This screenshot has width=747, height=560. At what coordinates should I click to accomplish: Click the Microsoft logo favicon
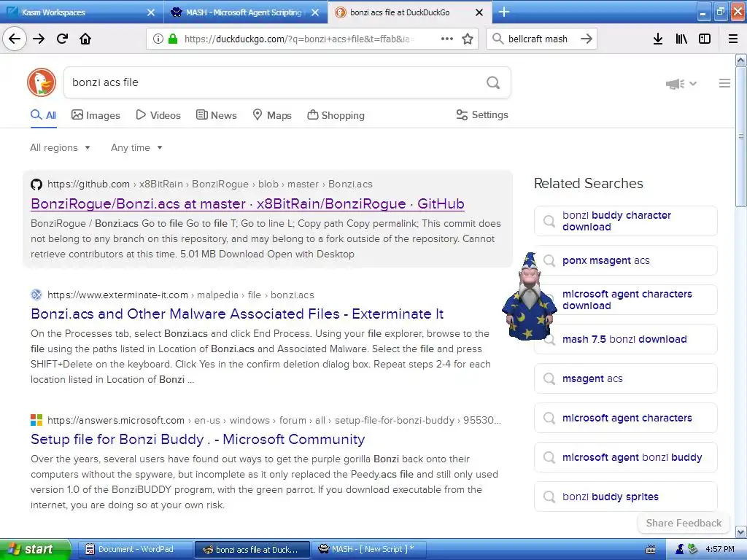point(36,420)
